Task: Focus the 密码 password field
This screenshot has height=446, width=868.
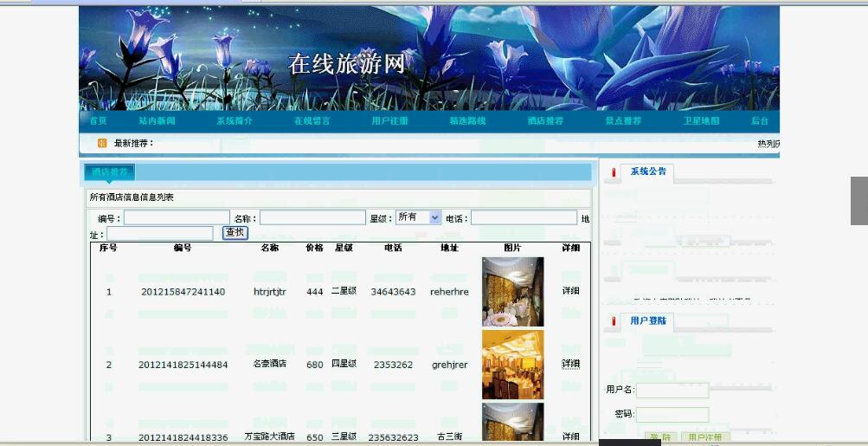Action: click(672, 415)
